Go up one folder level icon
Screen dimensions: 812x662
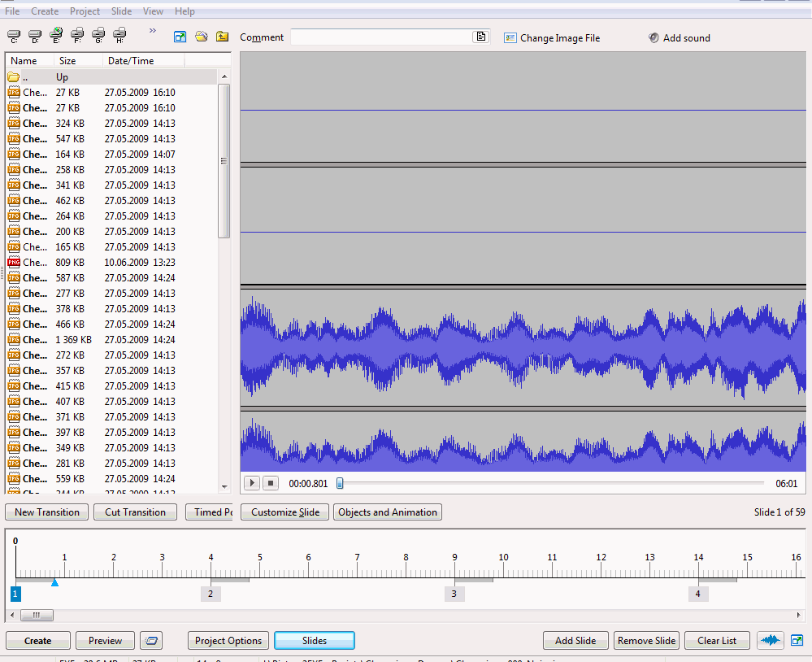tap(222, 37)
